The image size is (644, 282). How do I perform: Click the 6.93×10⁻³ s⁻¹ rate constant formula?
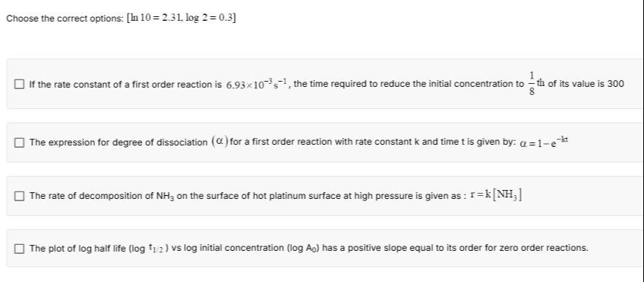point(258,84)
